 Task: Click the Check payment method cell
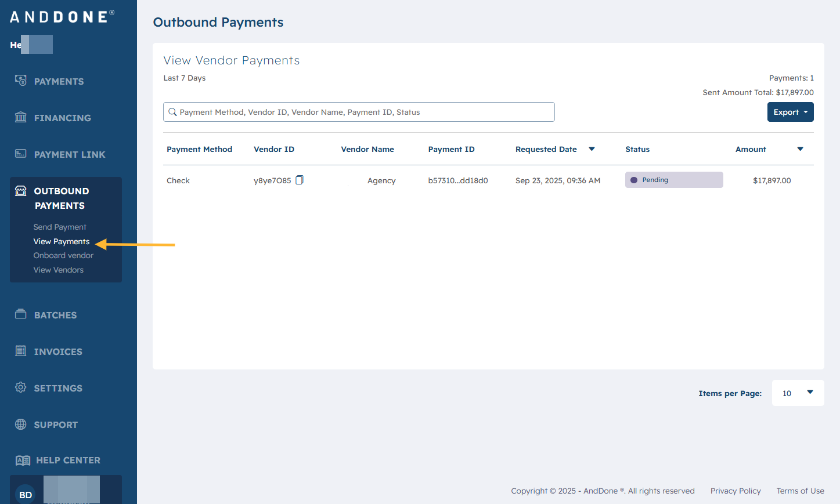click(178, 180)
